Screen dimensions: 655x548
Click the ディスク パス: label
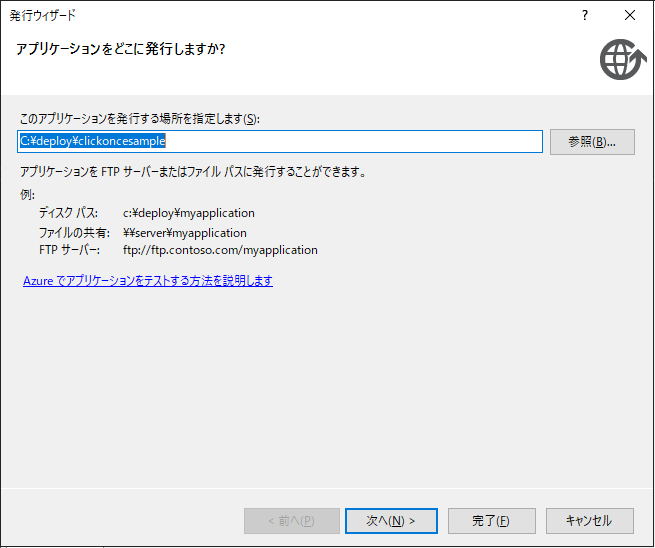click(x=69, y=213)
